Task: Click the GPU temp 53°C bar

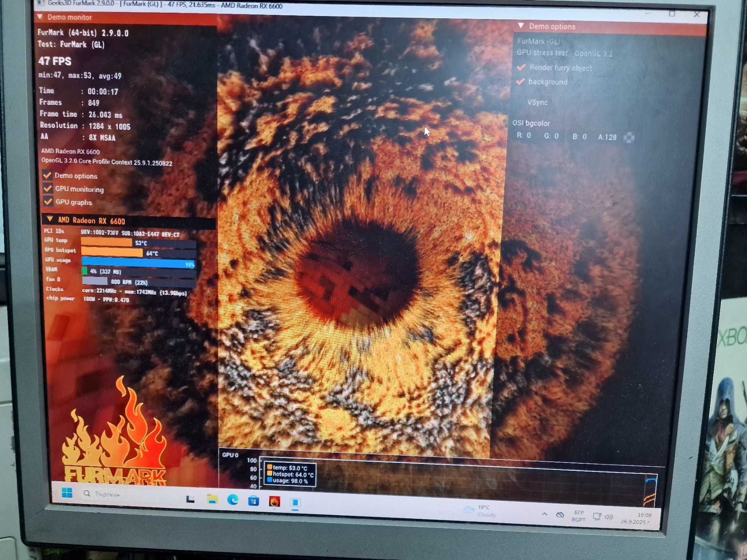Action: pyautogui.click(x=138, y=243)
